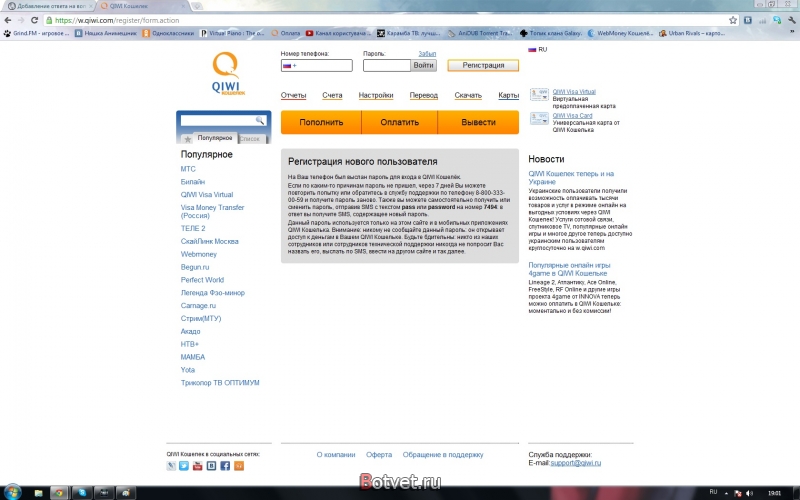800x500 pixels.
Task: Close the QIWI Кошелек browser tab
Action: point(184,6)
